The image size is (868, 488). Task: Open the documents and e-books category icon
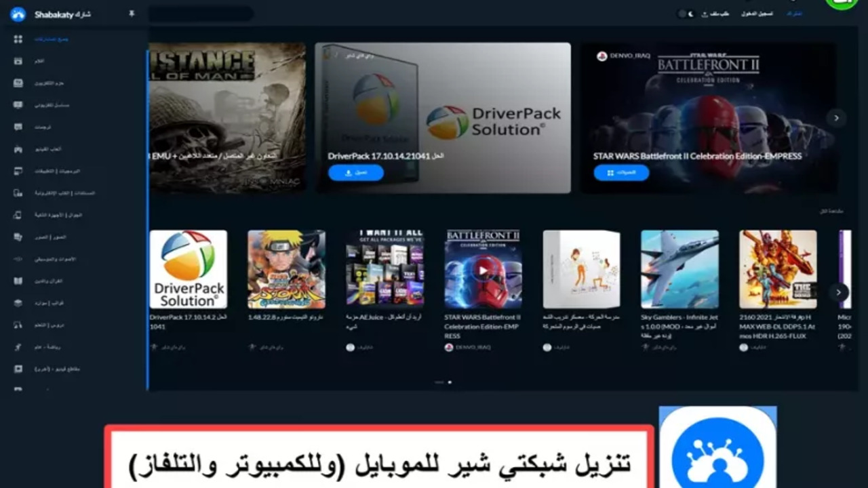tap(18, 192)
